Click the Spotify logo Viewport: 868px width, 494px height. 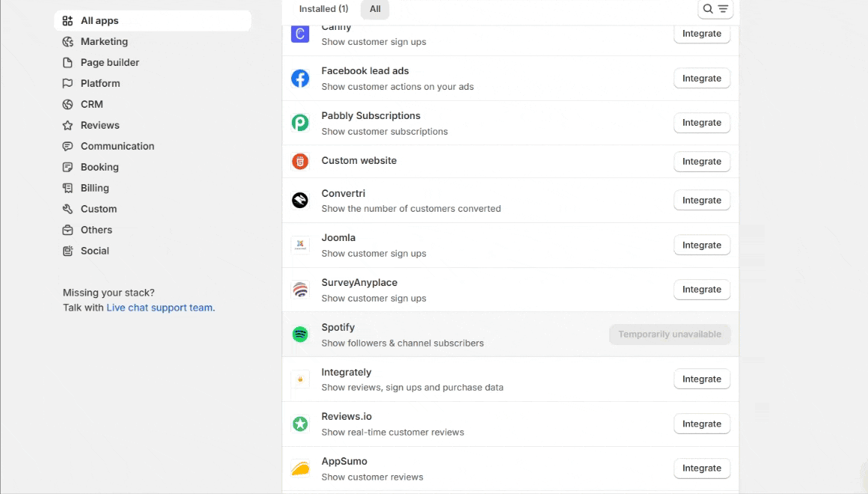(300, 334)
